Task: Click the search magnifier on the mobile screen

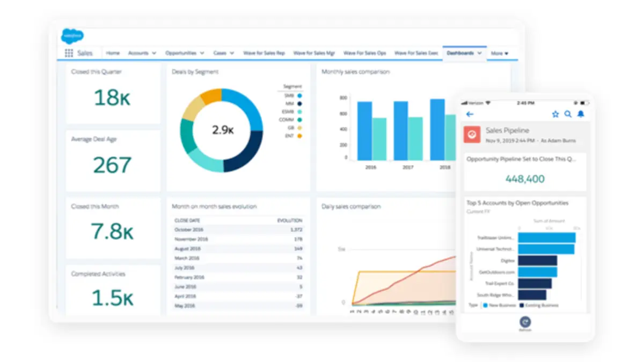Action: click(x=568, y=114)
